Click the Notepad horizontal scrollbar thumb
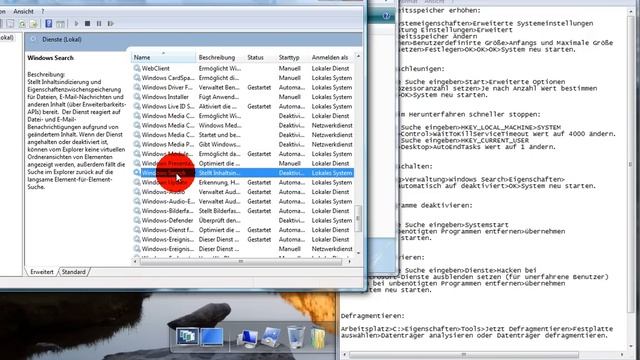 [463, 355]
